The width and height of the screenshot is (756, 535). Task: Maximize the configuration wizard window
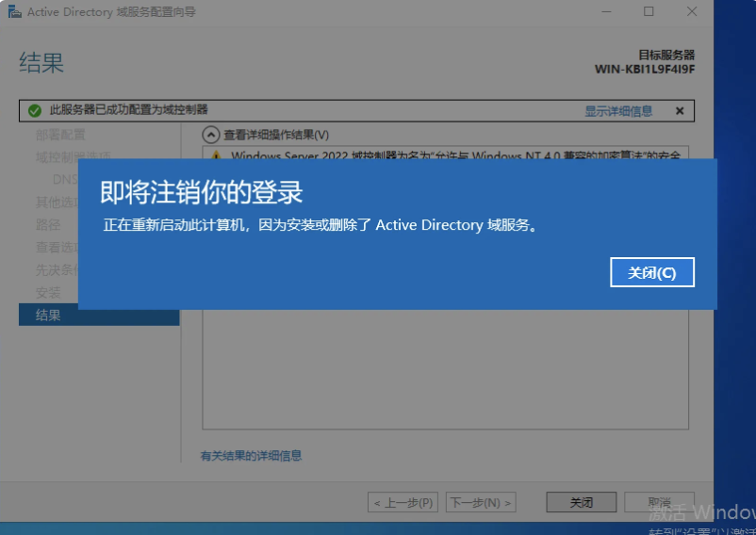[x=649, y=12]
